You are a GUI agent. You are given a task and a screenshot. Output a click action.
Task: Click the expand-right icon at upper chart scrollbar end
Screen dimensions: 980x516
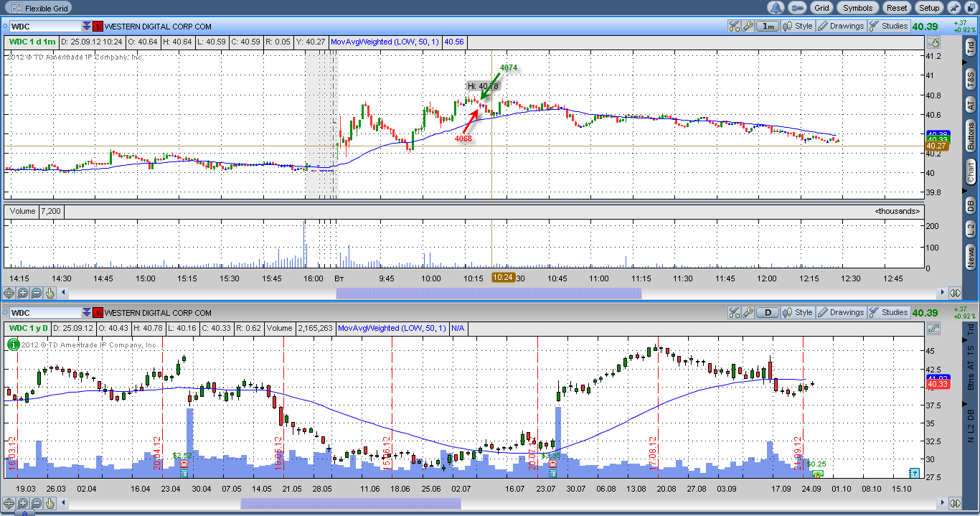tap(955, 293)
